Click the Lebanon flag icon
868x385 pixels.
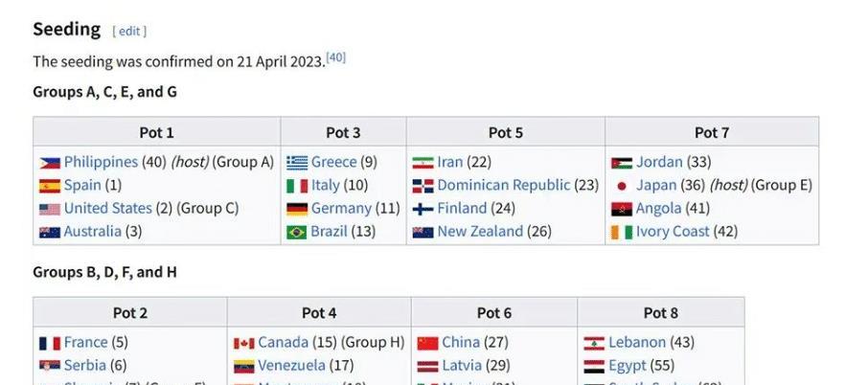click(x=594, y=343)
